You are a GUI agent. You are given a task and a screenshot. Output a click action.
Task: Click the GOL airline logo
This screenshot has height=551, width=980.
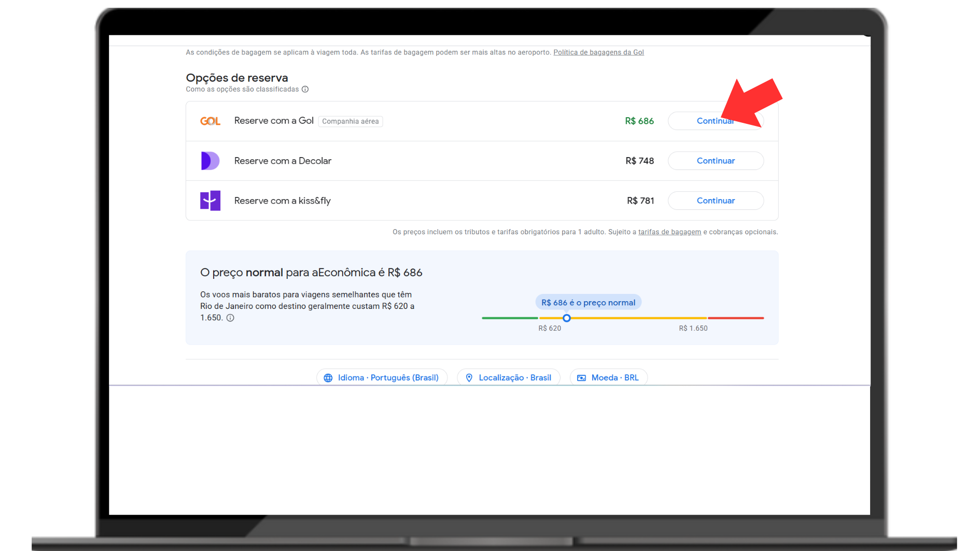point(210,121)
